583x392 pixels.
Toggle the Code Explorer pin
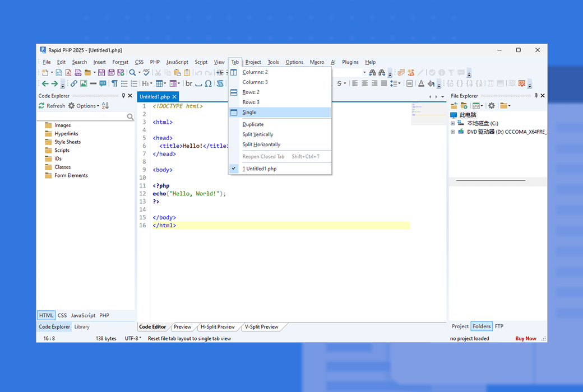click(x=123, y=96)
